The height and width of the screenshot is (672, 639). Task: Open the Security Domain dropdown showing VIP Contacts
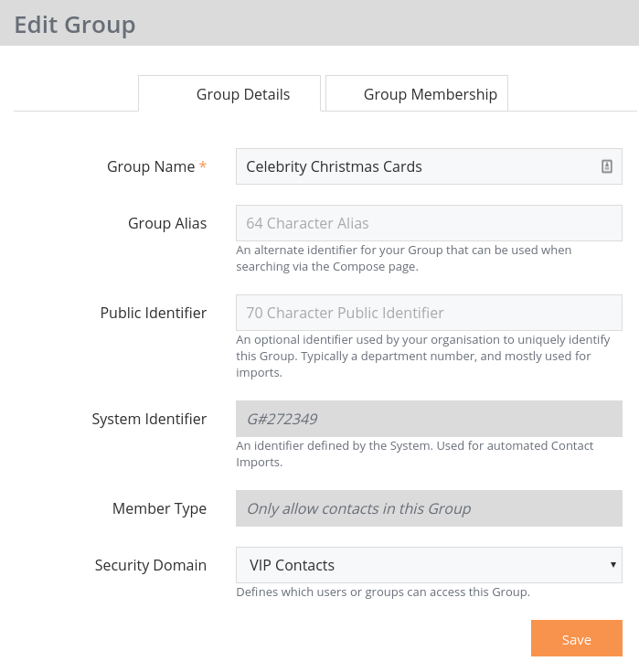pyautogui.click(x=429, y=565)
